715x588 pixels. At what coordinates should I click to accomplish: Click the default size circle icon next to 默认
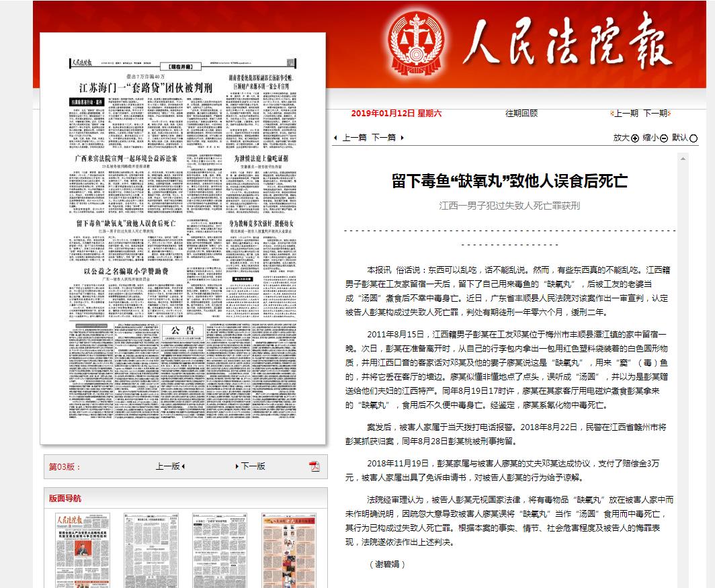(693, 138)
